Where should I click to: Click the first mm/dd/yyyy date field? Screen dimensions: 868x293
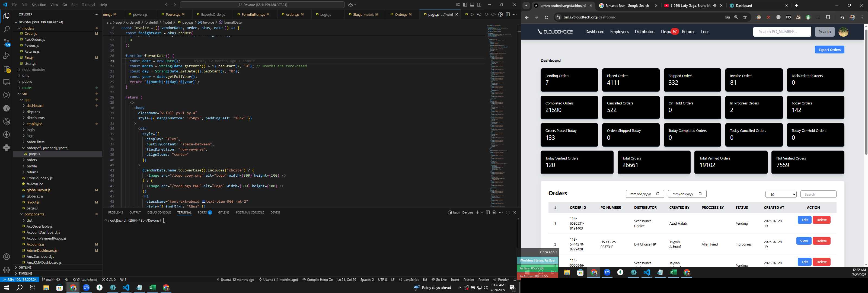pos(644,194)
